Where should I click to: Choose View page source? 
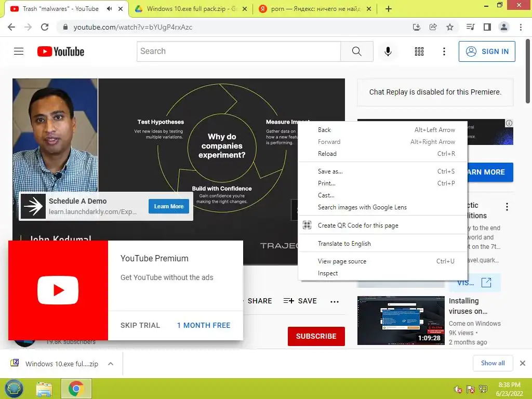point(383,261)
